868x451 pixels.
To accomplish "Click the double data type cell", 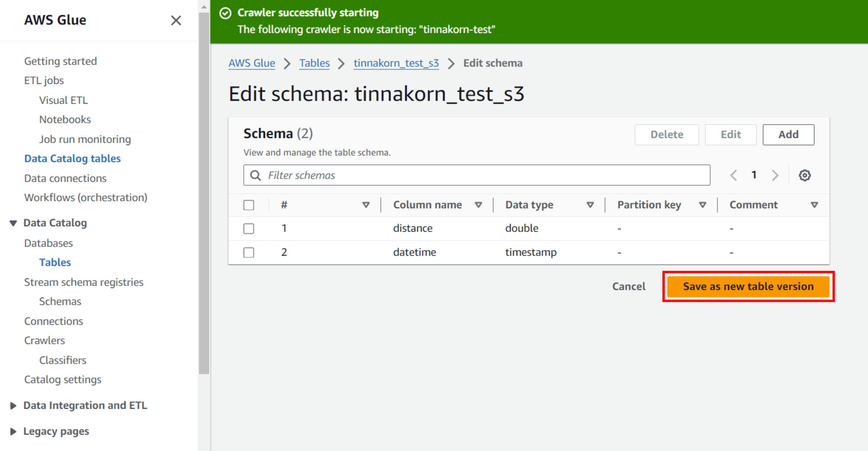I will (522, 229).
